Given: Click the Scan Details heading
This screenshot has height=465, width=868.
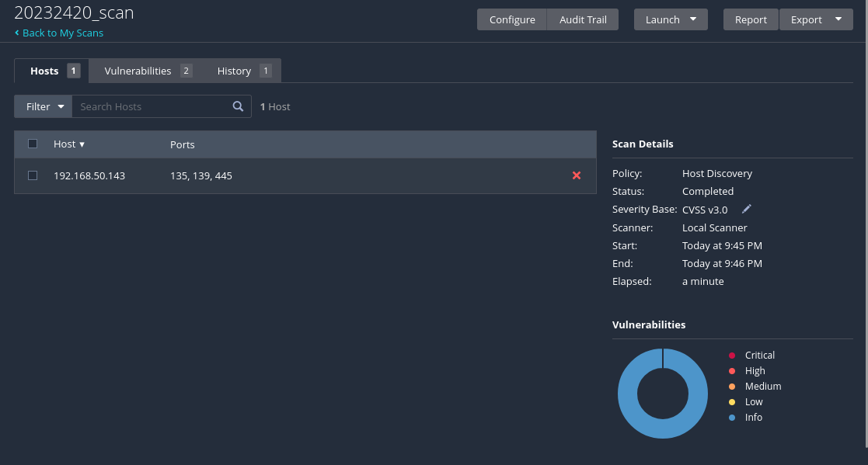Looking at the screenshot, I should click(643, 144).
